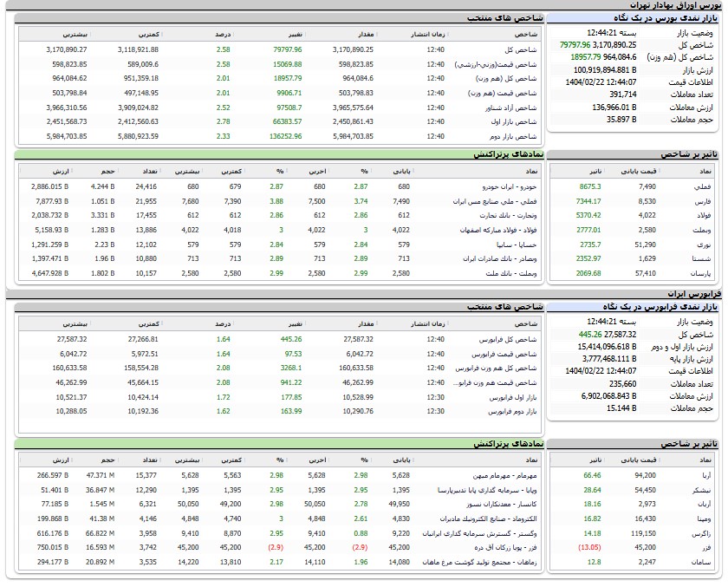Sort bourse top symbols by ارزش column
This screenshot has height=587, width=728.
[61, 172]
